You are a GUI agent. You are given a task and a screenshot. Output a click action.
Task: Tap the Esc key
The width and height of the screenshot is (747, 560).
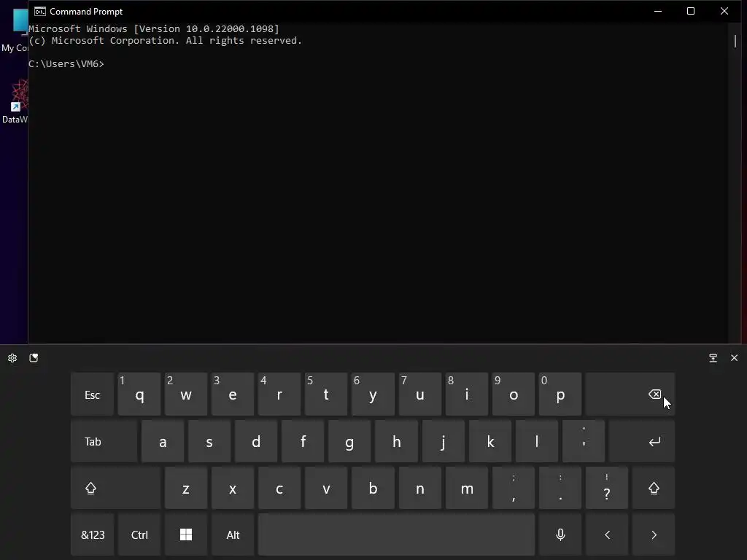93,394
